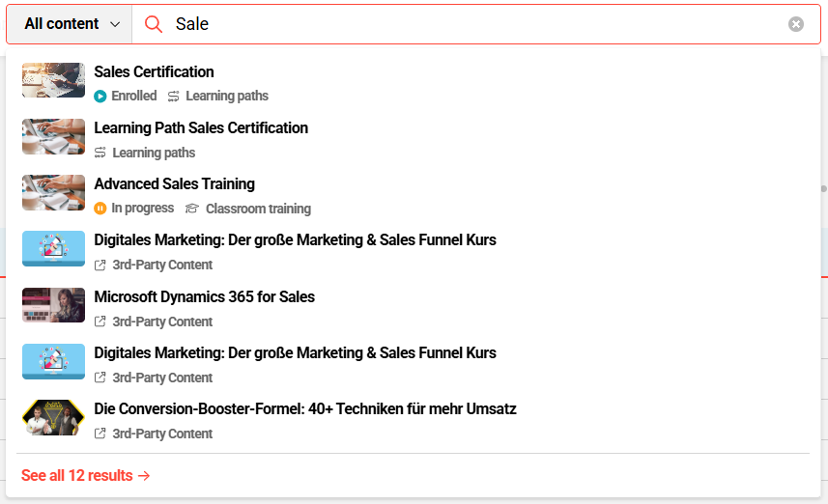Click the red search magnifier icon

(153, 24)
